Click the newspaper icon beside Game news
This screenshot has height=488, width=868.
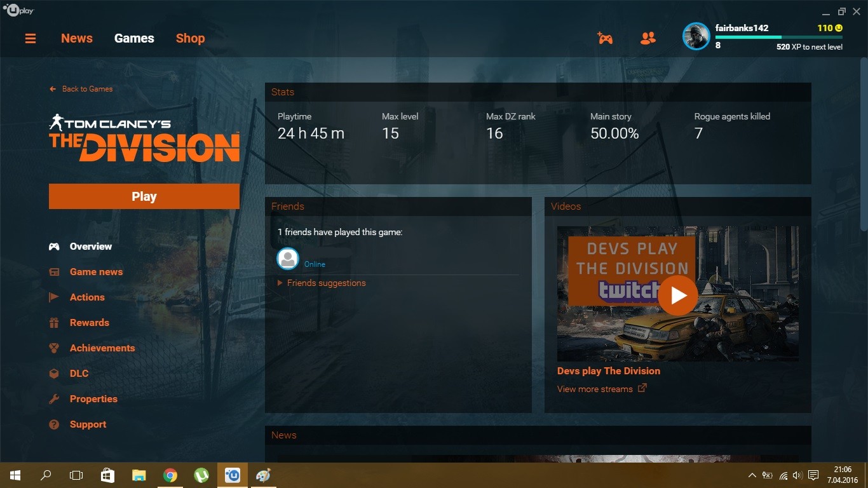tap(54, 272)
